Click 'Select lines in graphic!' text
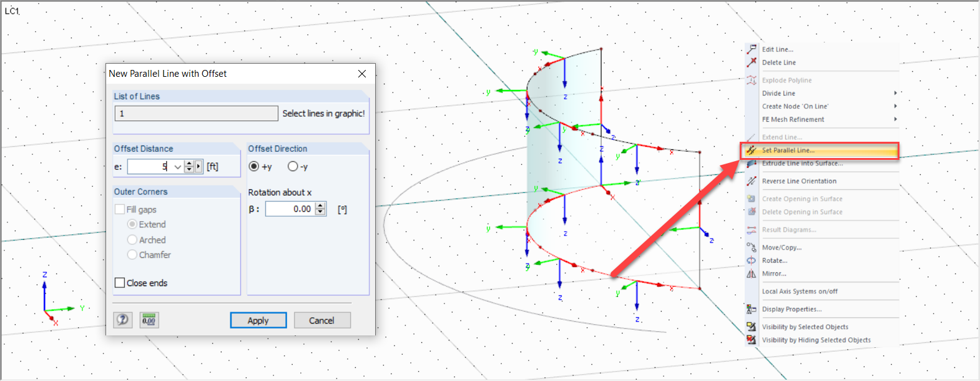The image size is (980, 381). (323, 114)
